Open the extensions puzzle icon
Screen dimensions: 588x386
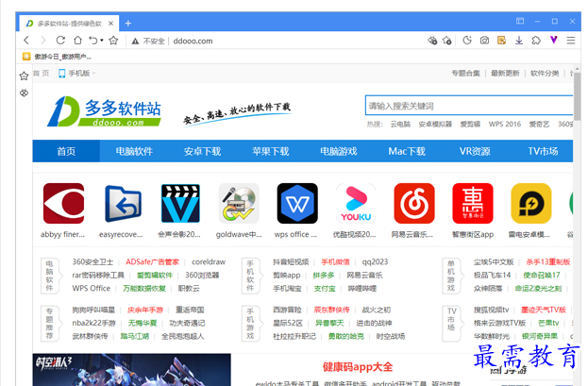(536, 41)
